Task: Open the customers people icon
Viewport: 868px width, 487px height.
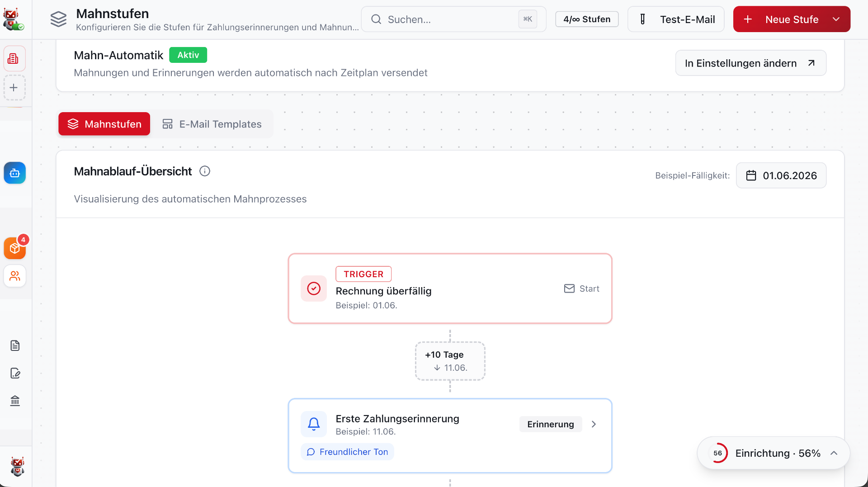Action: tap(15, 276)
